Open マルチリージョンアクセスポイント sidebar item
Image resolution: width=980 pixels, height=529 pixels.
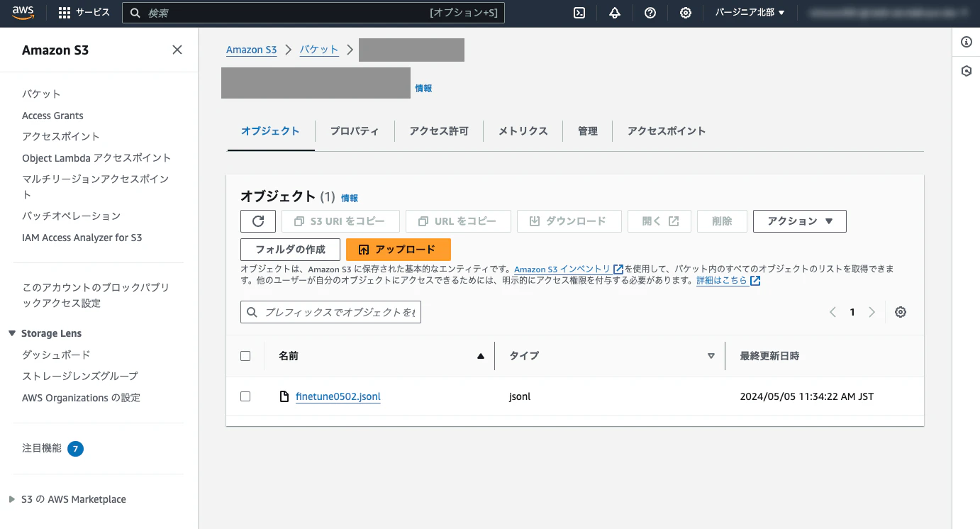[96, 186]
